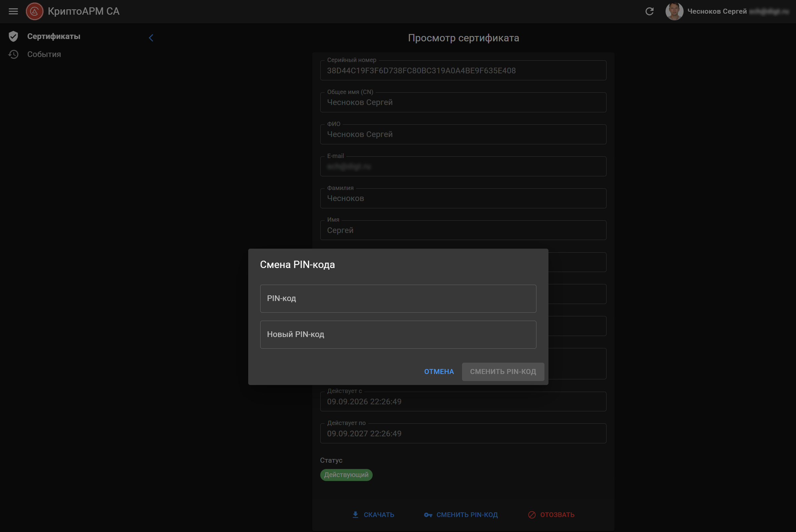Viewport: 796px width, 532px height.
Task: Click the Действует по date field
Action: tap(463, 433)
